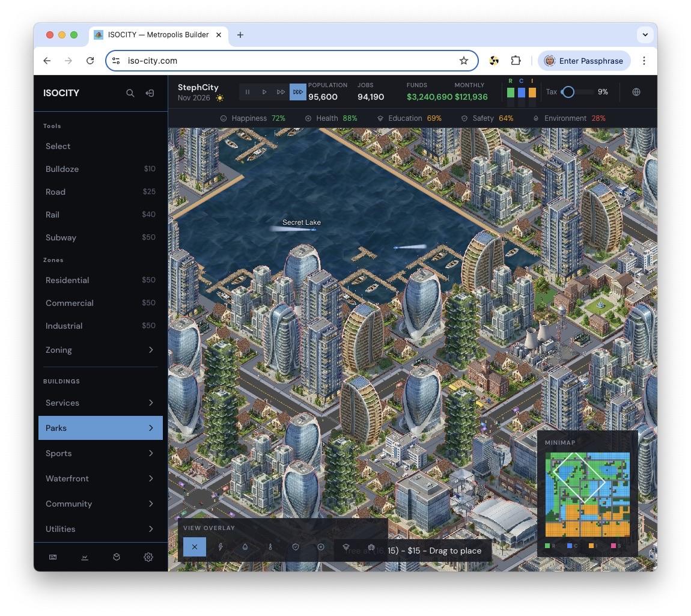Viewport: 691px width, 616px height.
Task: Toggle the water overlay droplet icon
Action: (245, 547)
